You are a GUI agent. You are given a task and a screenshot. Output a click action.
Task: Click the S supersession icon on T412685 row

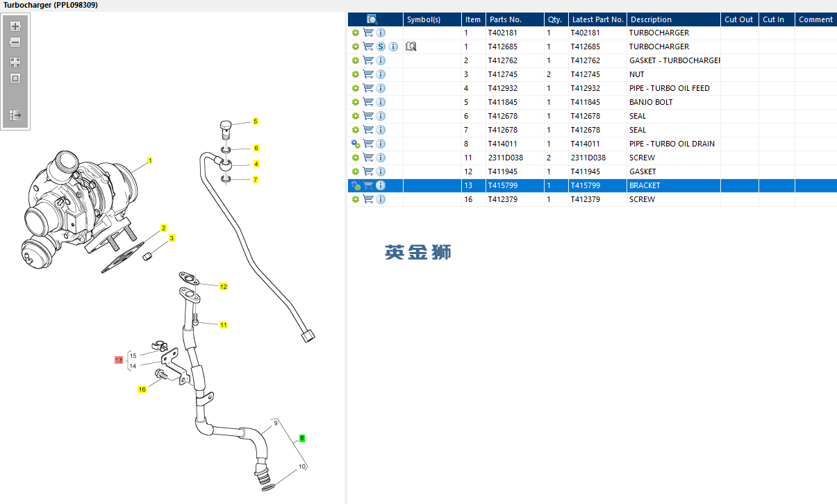click(381, 47)
